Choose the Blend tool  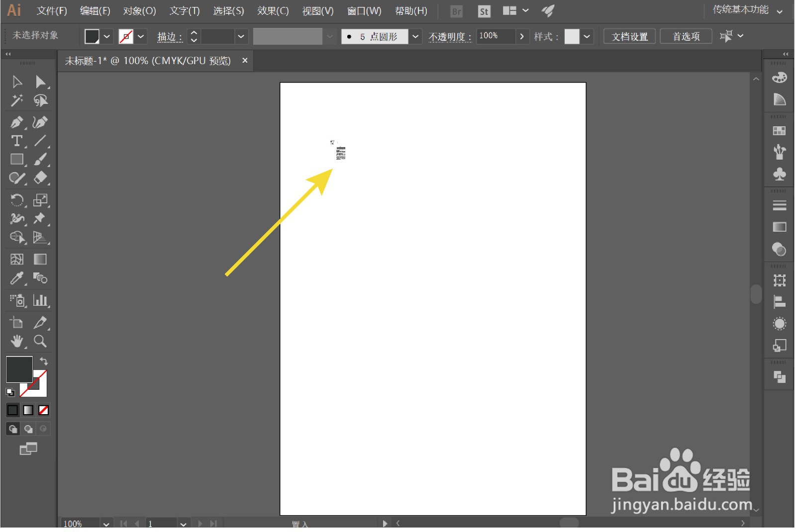click(x=40, y=278)
